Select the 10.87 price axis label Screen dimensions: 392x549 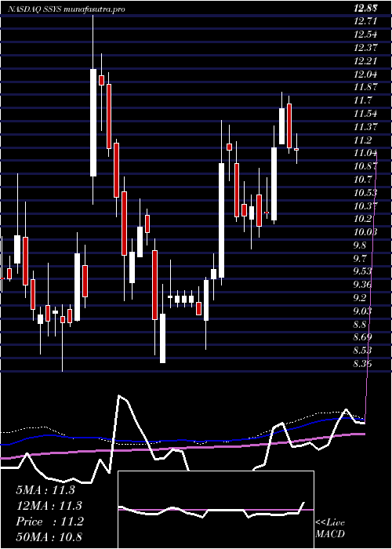point(365,166)
